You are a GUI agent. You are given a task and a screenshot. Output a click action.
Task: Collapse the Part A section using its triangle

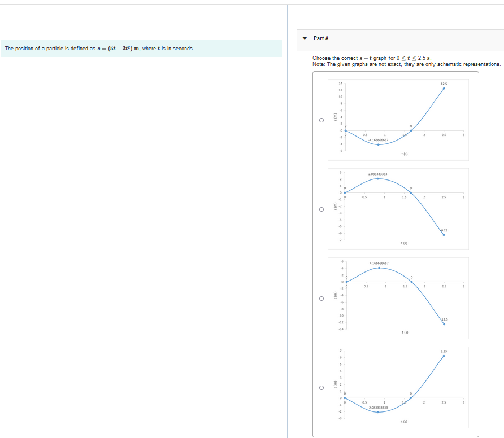305,38
